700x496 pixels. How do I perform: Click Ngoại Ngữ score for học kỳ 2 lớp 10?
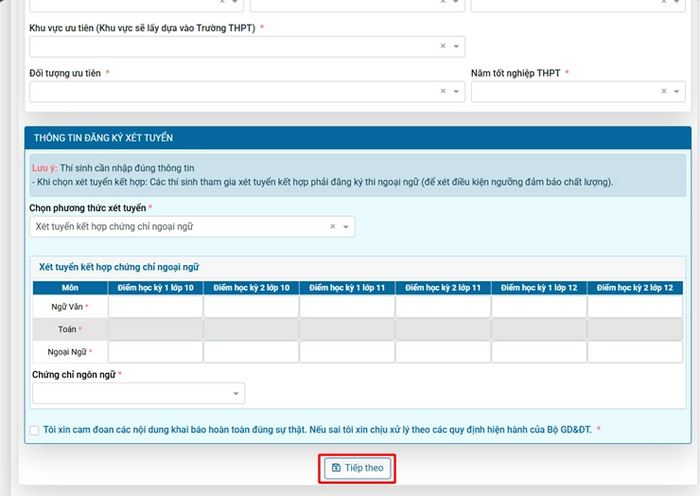(x=251, y=352)
